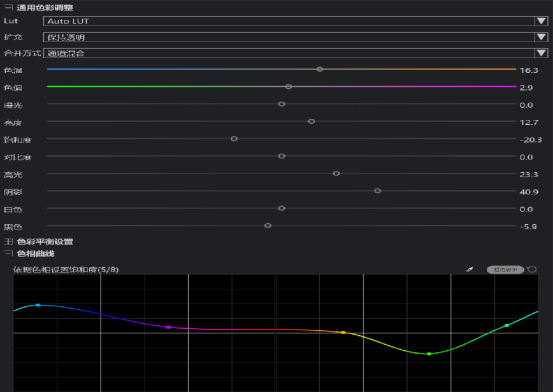
Task: Click the 依据色相设置饱和度(5/8) curve label
Action: click(66, 270)
